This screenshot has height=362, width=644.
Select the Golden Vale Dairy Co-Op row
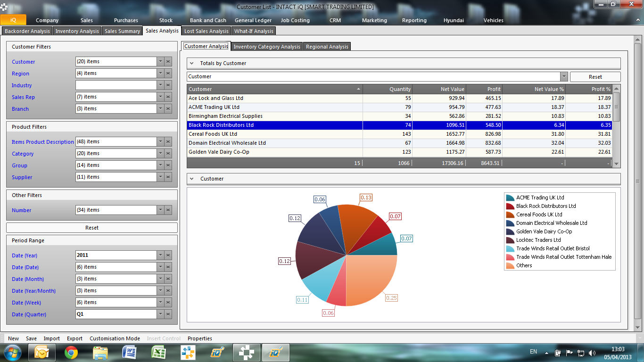pos(400,152)
